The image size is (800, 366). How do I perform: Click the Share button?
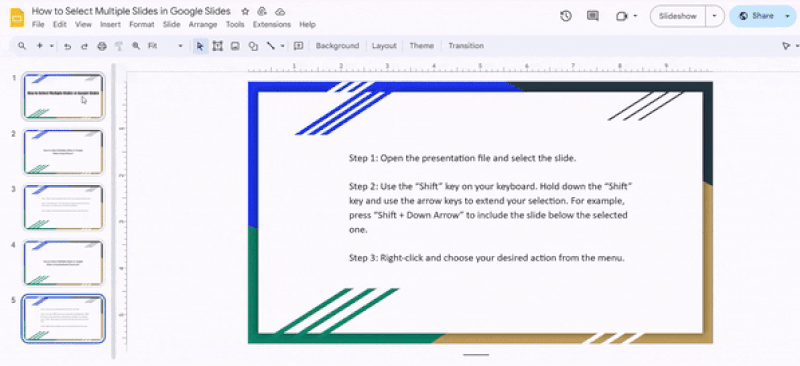click(x=756, y=16)
